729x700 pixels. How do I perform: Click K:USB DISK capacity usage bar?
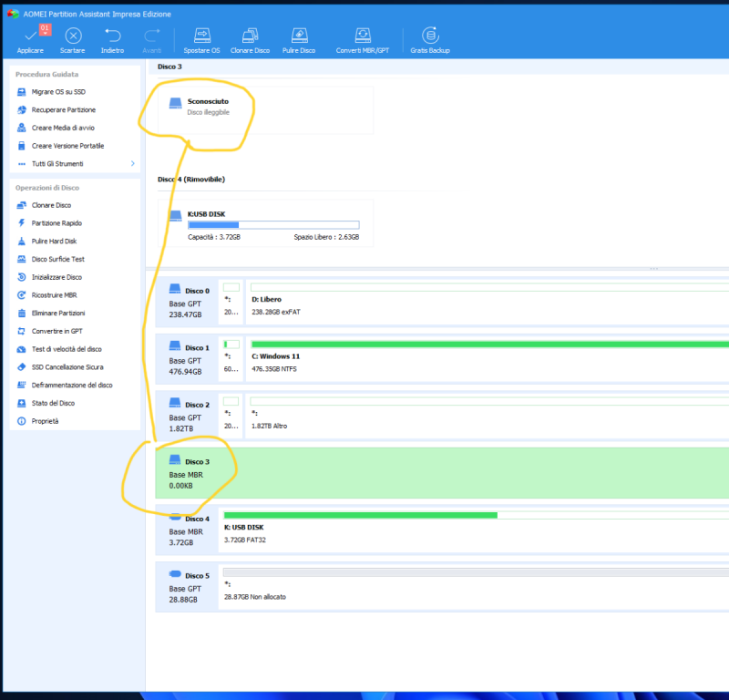point(273,225)
